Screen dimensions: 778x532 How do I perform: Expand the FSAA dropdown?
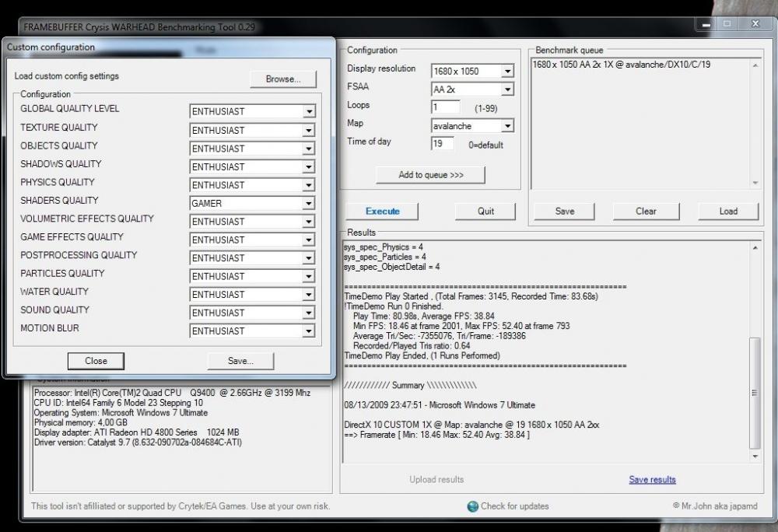472,89
